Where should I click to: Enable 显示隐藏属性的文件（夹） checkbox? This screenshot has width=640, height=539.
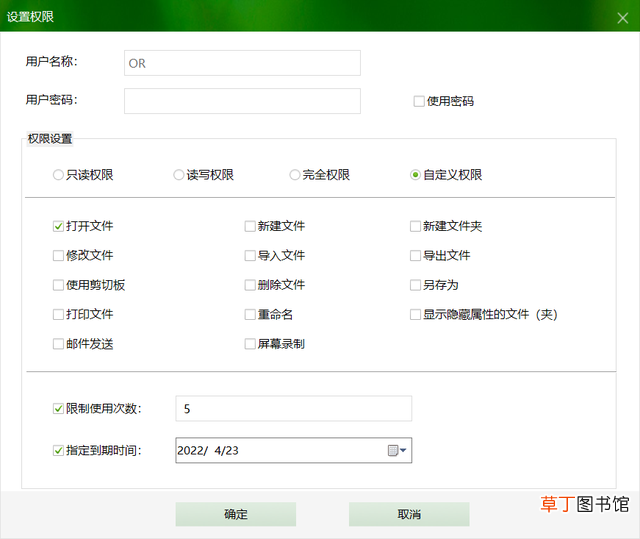pos(415,314)
